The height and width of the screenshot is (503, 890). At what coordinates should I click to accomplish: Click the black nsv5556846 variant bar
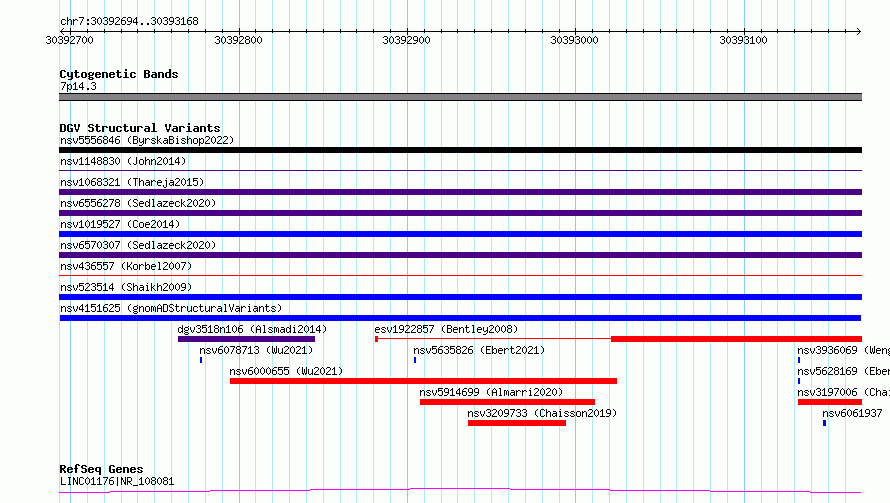click(460, 150)
